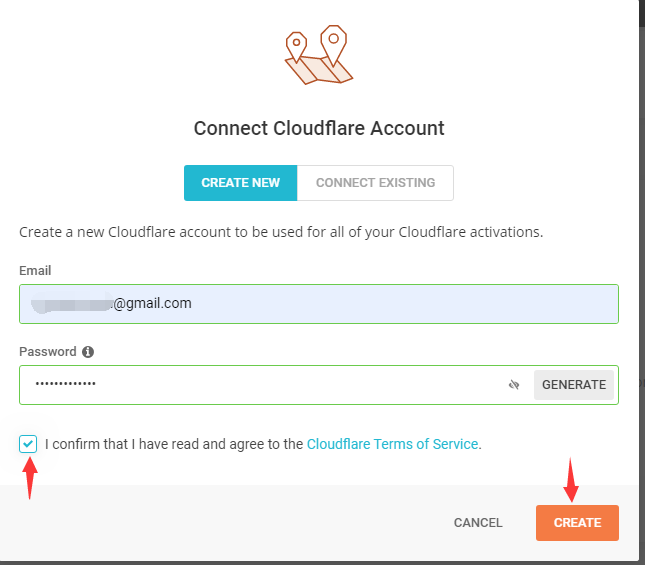
Task: Click the map pins illustration icon
Action: click(x=318, y=58)
